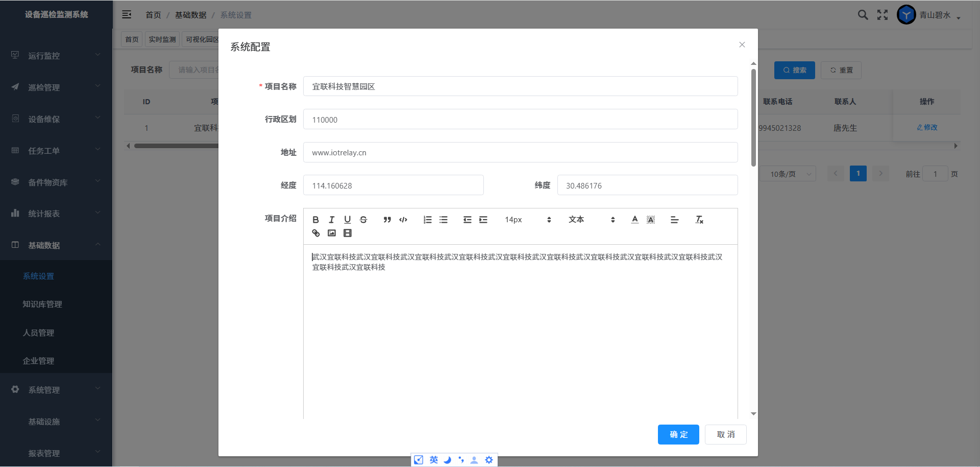980x467 pixels.
Task: Open 知识库管理 in the sidebar
Action: click(x=42, y=304)
